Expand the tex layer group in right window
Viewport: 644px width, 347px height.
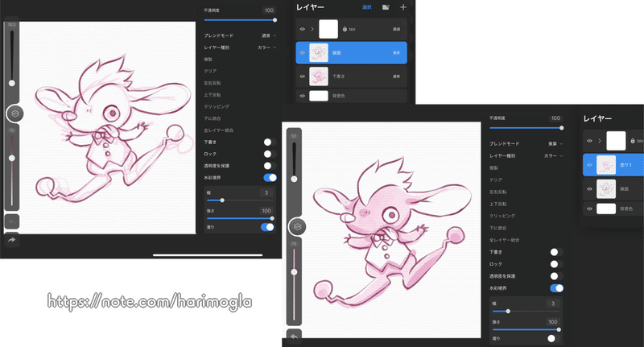click(x=600, y=141)
